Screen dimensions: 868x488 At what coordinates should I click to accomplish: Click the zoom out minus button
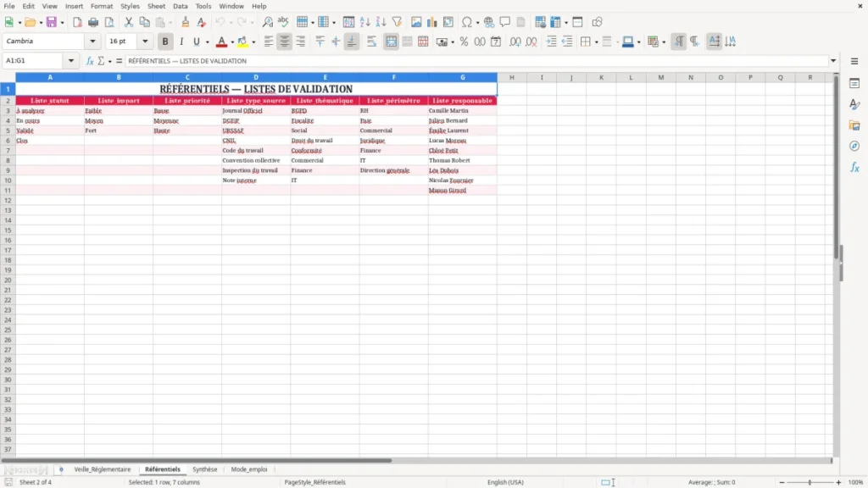(x=782, y=482)
